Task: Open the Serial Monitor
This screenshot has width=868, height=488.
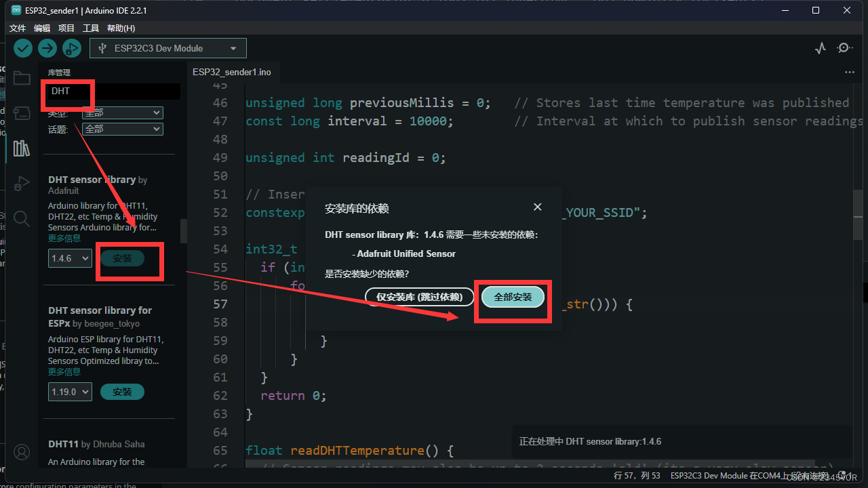Action: coord(845,48)
